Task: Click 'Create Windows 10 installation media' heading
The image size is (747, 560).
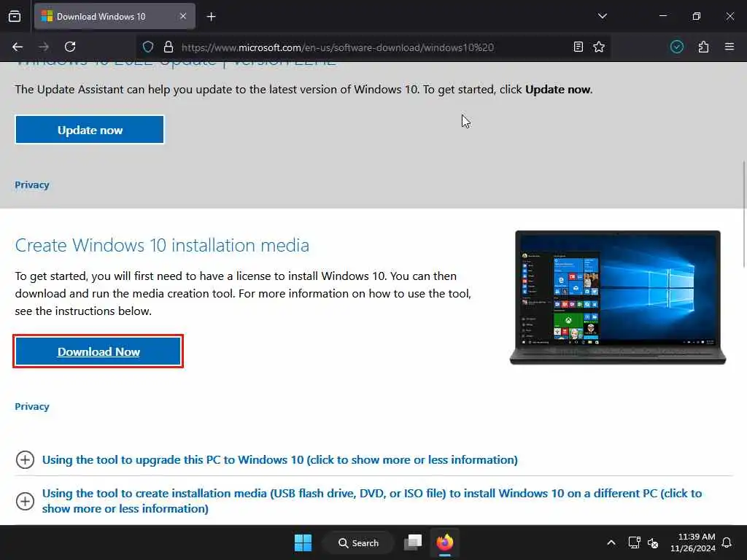Action: point(162,245)
